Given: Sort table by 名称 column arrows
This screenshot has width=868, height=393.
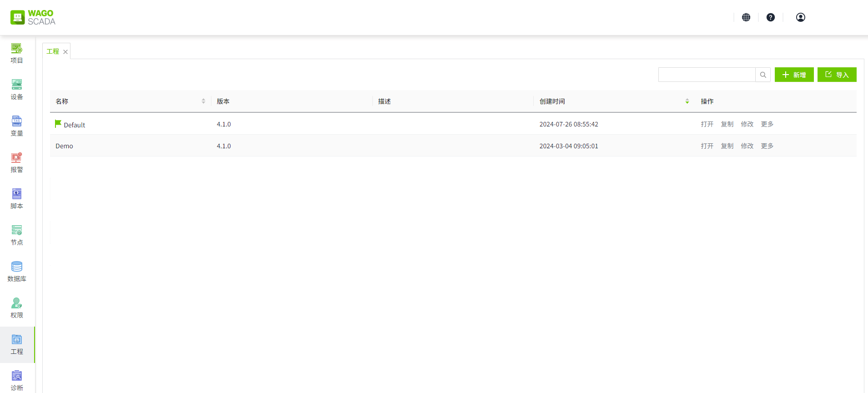Looking at the screenshot, I should coord(203,101).
